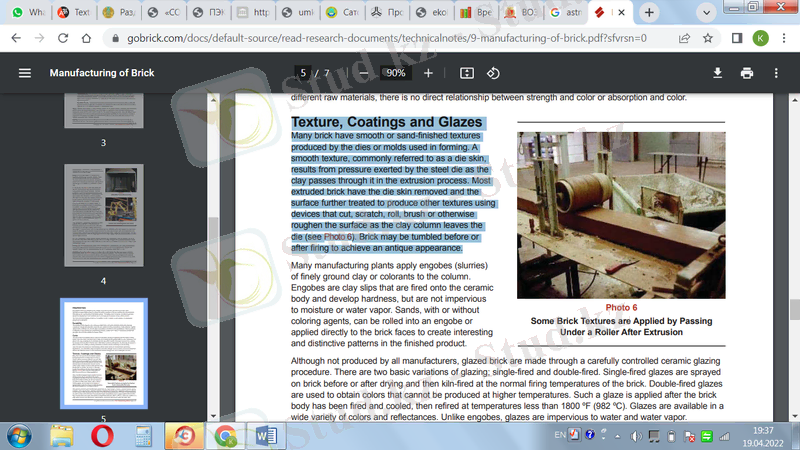Rotate the document counterclockwise
This screenshot has height=450, width=800.
click(x=493, y=73)
